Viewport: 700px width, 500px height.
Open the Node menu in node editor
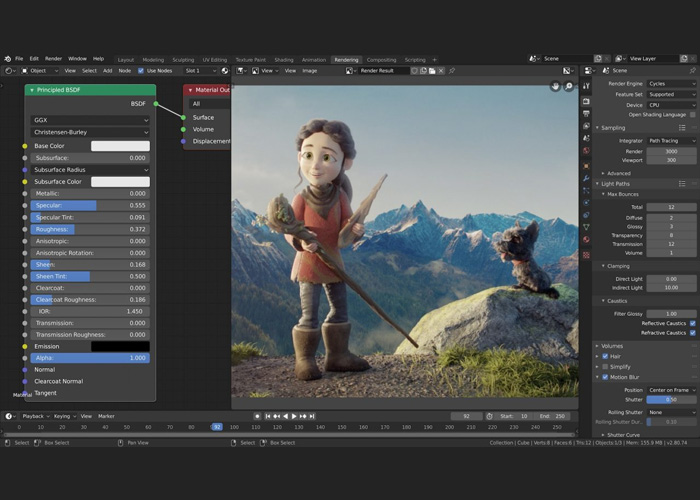pyautogui.click(x=125, y=71)
